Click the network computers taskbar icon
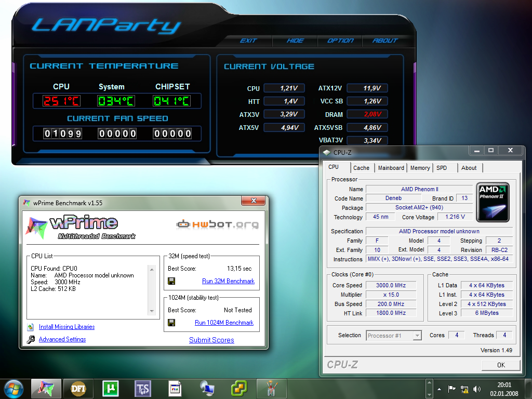532x399 pixels. 207,389
